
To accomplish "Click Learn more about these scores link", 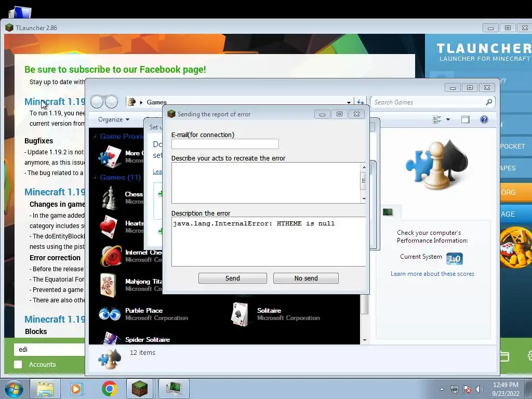I will [x=432, y=274].
